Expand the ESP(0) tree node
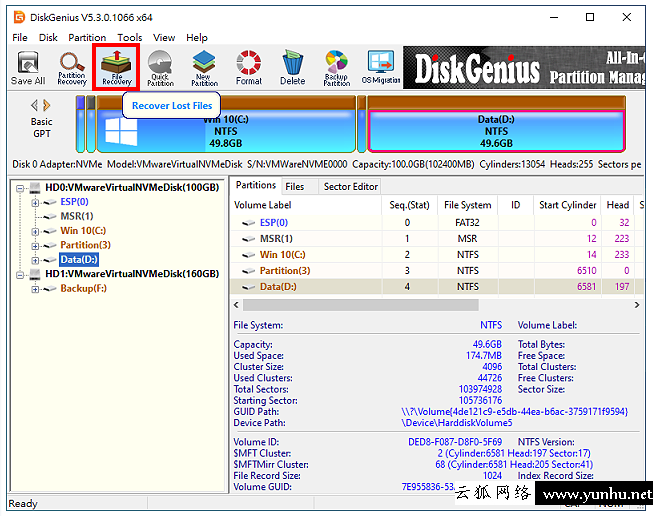The height and width of the screenshot is (516, 656). click(35, 203)
